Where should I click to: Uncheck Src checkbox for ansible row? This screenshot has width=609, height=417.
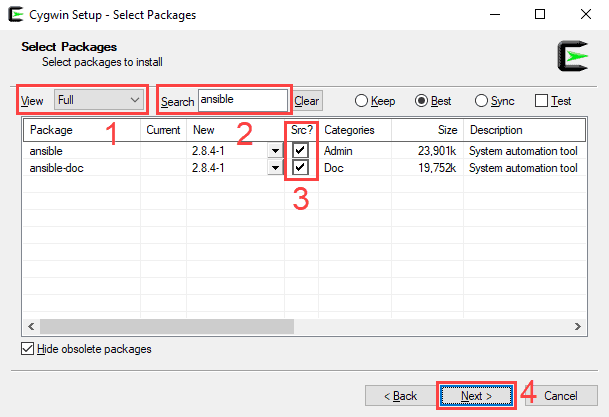click(300, 150)
